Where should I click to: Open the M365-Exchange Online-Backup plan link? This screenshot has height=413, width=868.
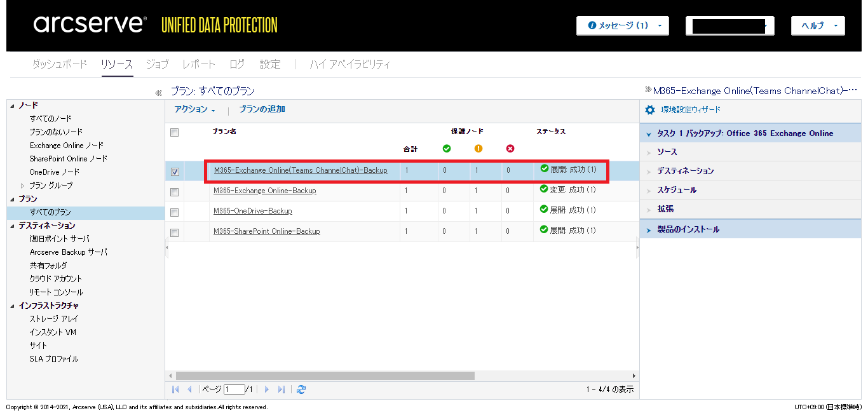click(265, 191)
